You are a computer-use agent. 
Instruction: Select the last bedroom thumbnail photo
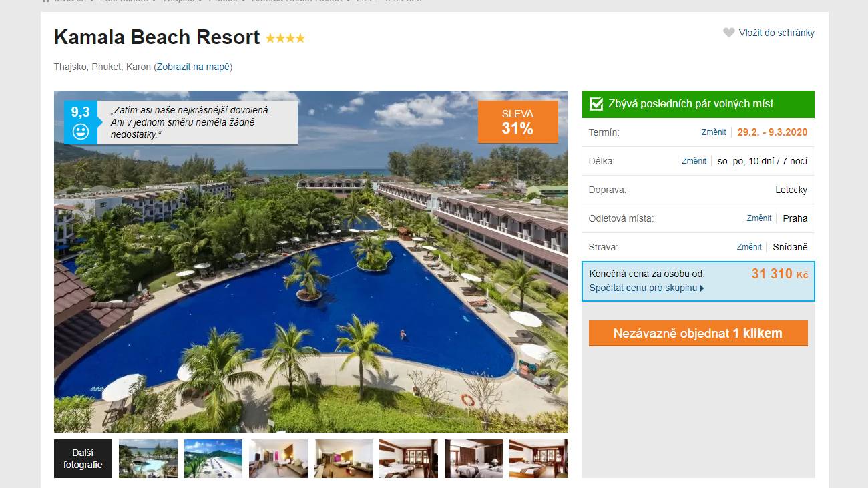pos(539,459)
